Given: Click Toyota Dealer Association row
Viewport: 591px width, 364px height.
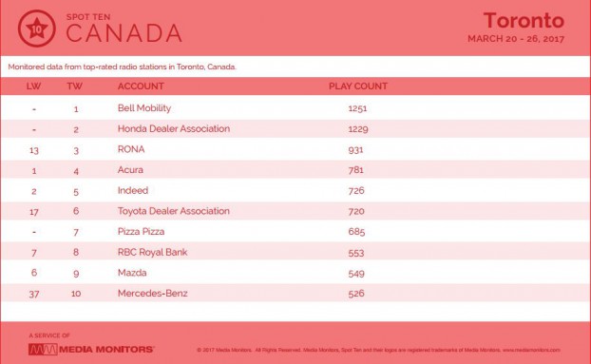Looking at the screenshot, I should coord(295,211).
